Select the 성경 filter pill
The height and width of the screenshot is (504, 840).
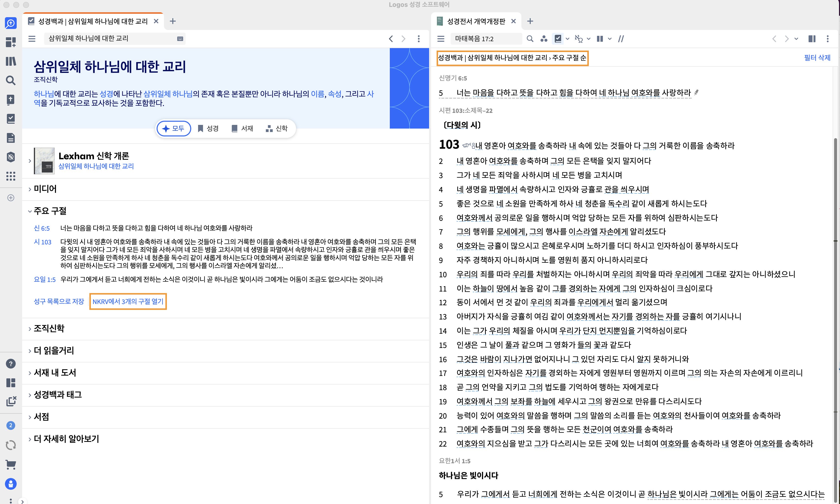click(x=208, y=128)
